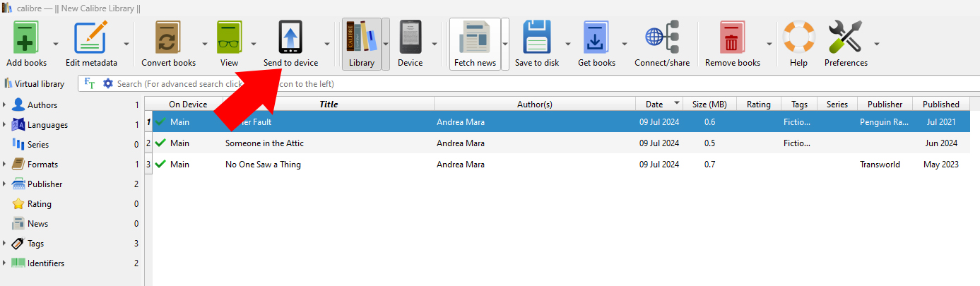Click the Connect/share icon
This screenshot has width=980, height=286.
click(x=661, y=38)
